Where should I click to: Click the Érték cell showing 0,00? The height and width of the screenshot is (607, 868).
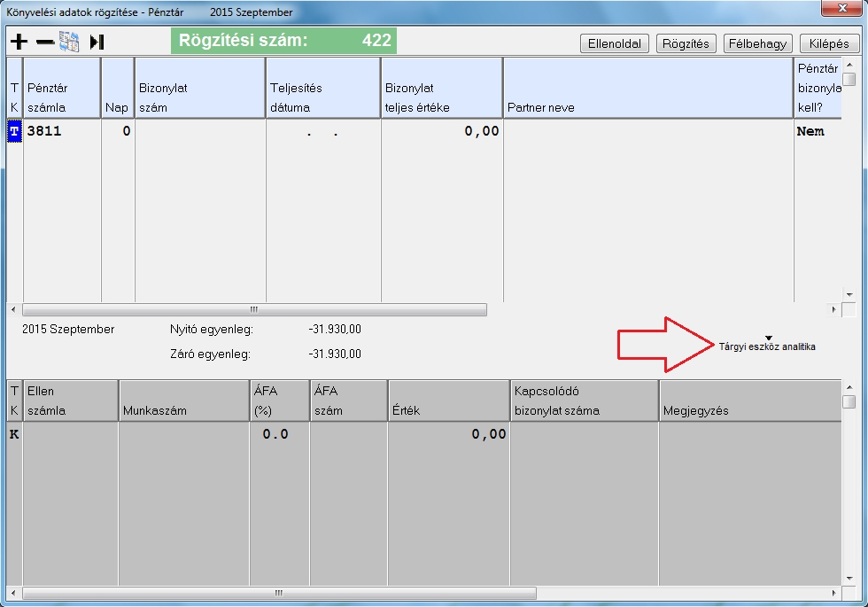tap(448, 434)
